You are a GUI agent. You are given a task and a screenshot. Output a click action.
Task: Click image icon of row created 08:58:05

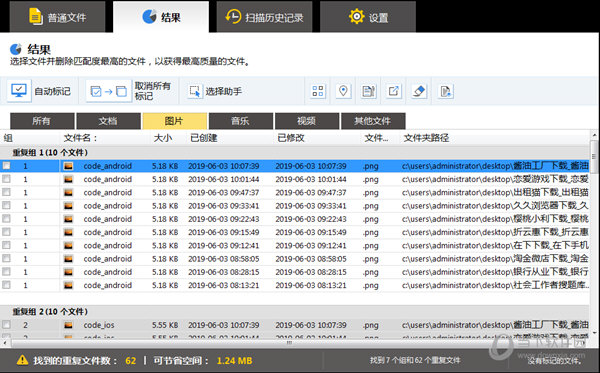coord(68,259)
